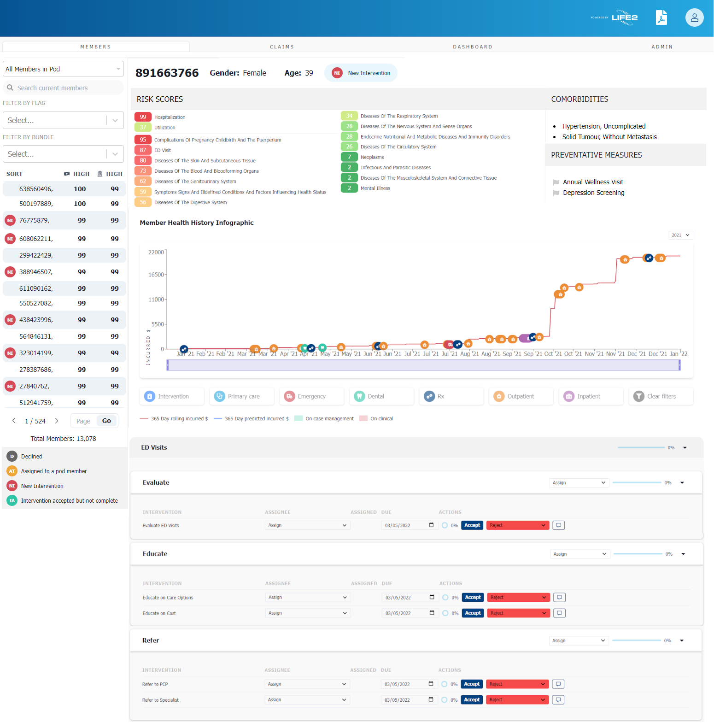Toggle the Inpatient chart filter

(x=591, y=396)
